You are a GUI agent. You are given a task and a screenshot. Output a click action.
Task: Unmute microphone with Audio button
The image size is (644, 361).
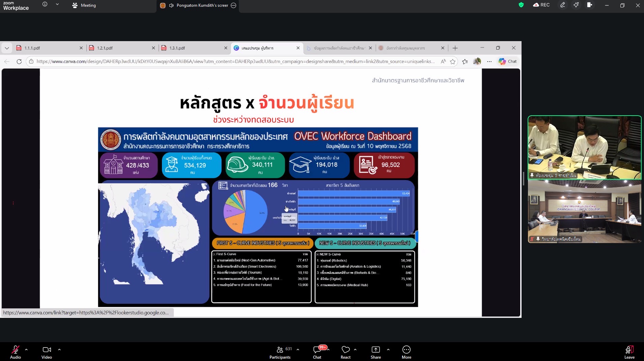click(15, 352)
